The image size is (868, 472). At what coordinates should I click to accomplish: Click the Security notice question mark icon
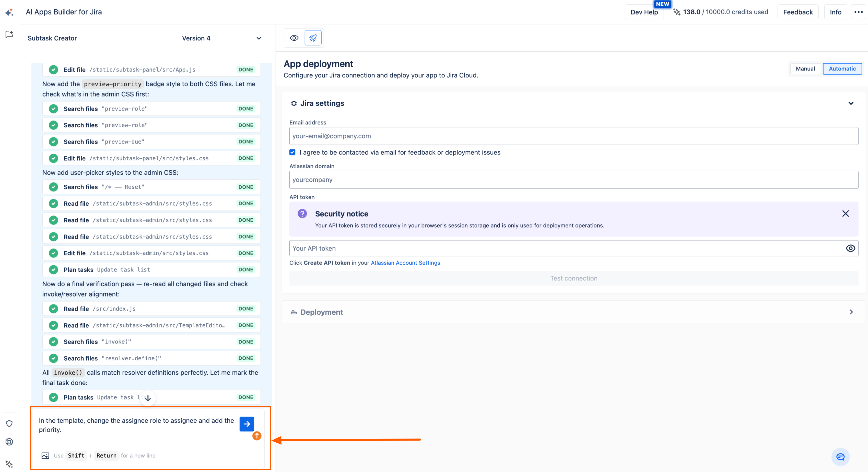pos(302,214)
